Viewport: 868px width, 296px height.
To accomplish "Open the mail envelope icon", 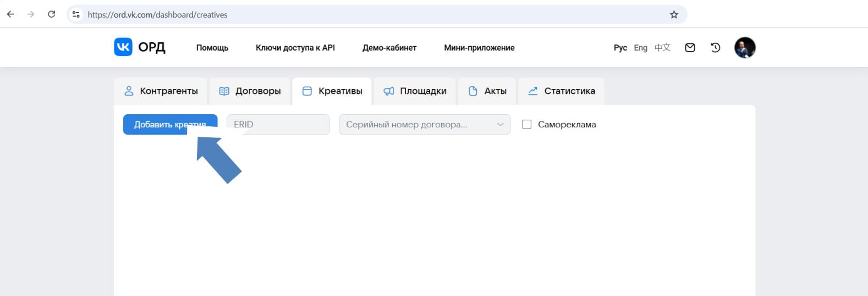I will tap(690, 48).
